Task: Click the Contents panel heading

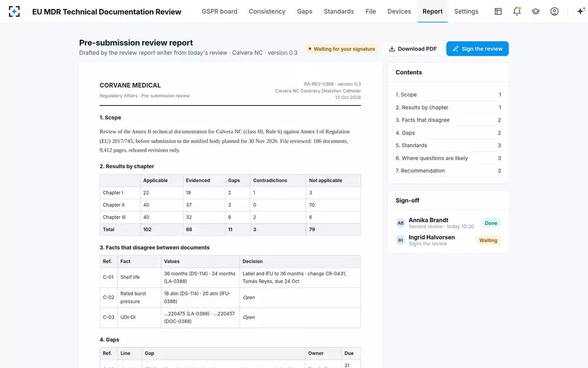Action: coord(409,72)
